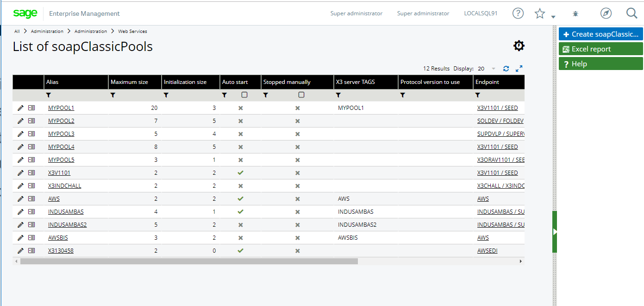The height and width of the screenshot is (306, 644).
Task: Edit INDUSAMBAS2 with the pencil icon
Action: [x=20, y=224]
